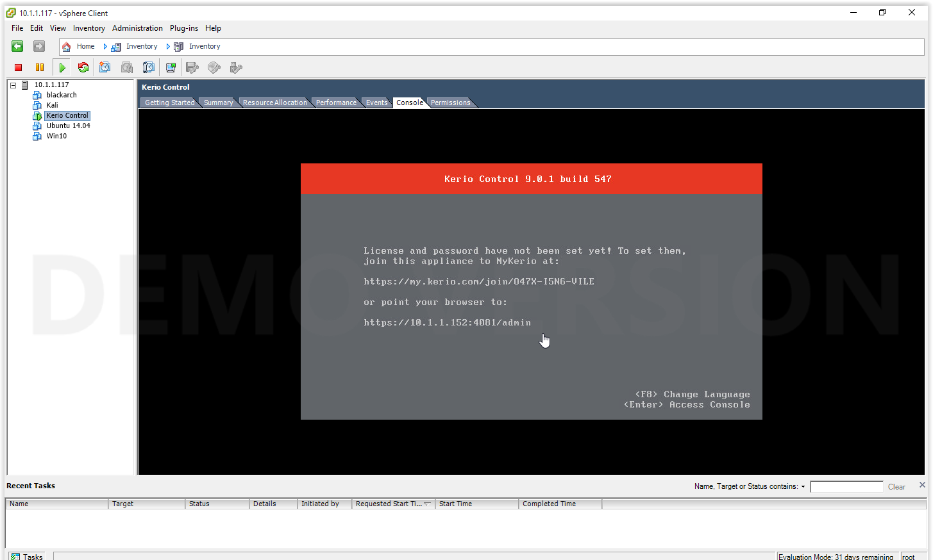Screen dimensions: 933x560
Task: Power off the VM with the red stop icon
Action: (x=19, y=67)
